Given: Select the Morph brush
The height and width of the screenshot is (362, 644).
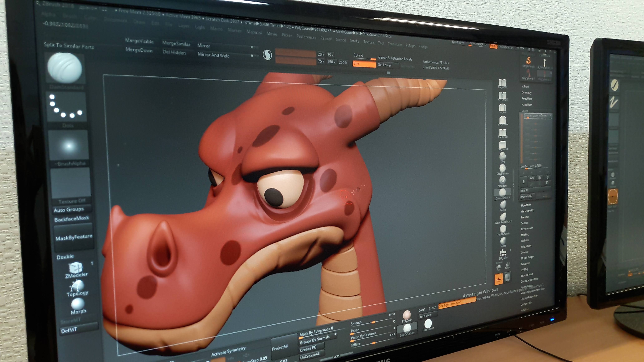Looking at the screenshot, I should click(x=78, y=306).
